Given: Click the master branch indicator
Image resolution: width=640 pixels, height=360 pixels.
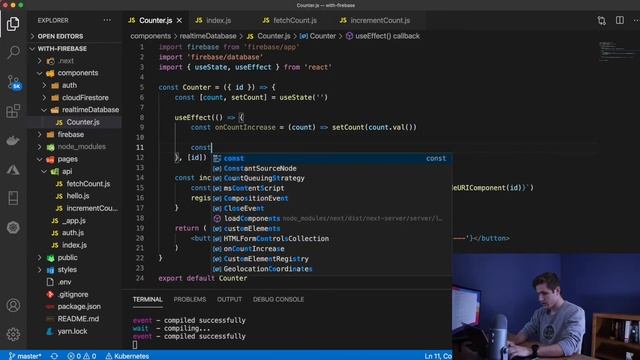Looking at the screenshot, I should click(25, 356).
